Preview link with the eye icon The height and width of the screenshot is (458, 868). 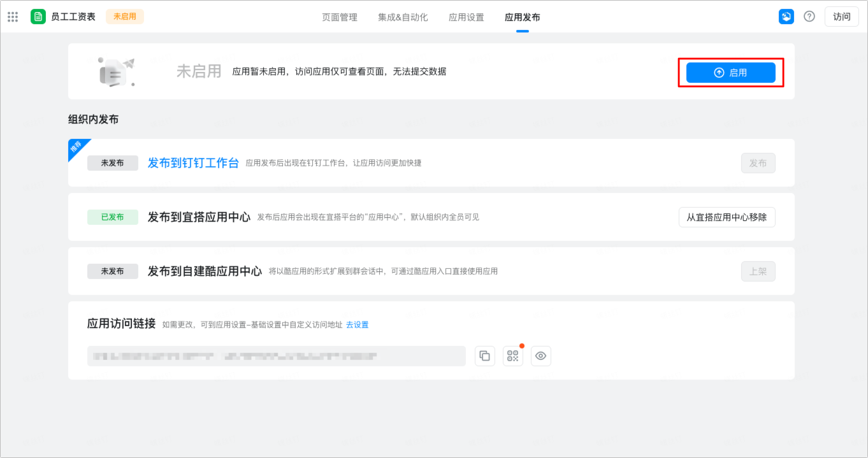click(x=541, y=356)
